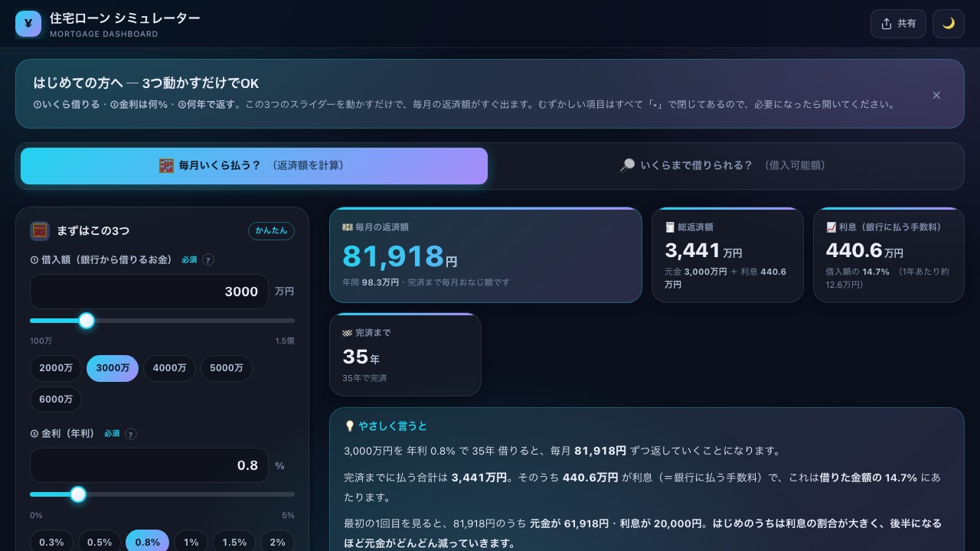Click the 総返済額 card showing 3,441万円
Image resolution: width=980 pixels, height=551 pixels.
point(727,255)
